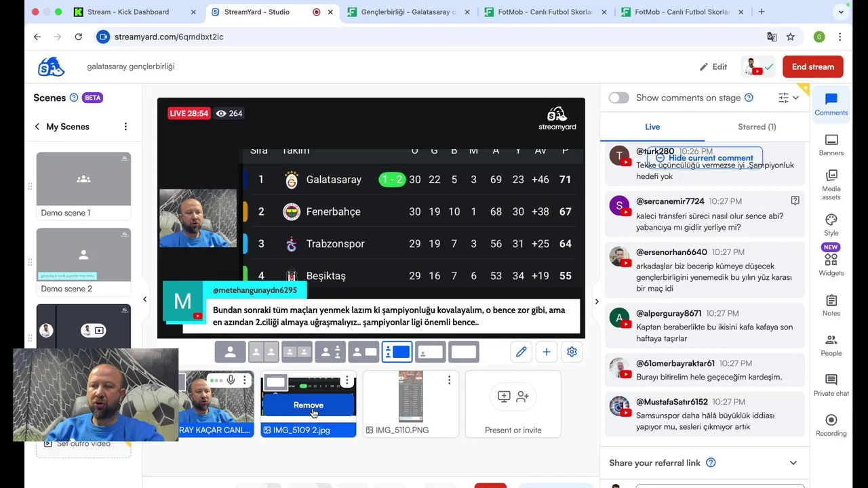Collapse the comments panel with right chevron

coord(597,302)
